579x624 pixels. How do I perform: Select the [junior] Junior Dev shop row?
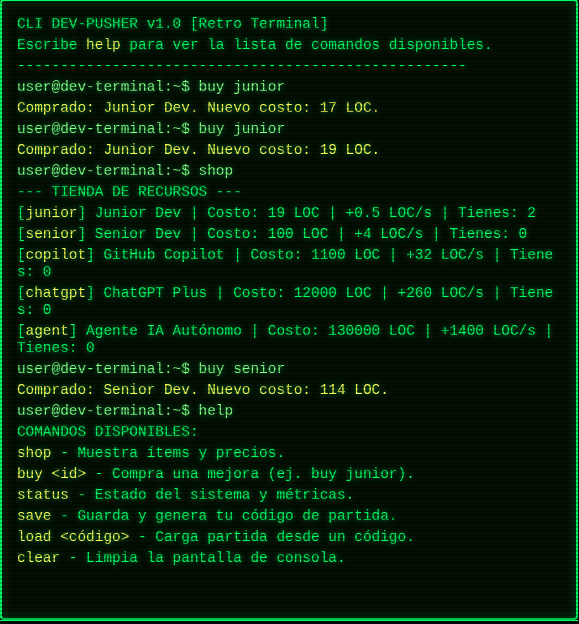[277, 213]
